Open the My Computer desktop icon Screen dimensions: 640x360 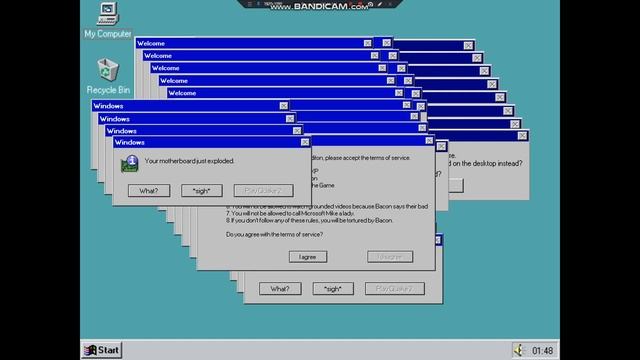108,20
